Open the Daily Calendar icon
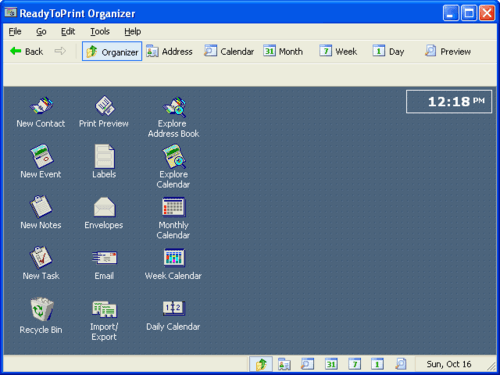The height and width of the screenshot is (375, 500). click(173, 316)
